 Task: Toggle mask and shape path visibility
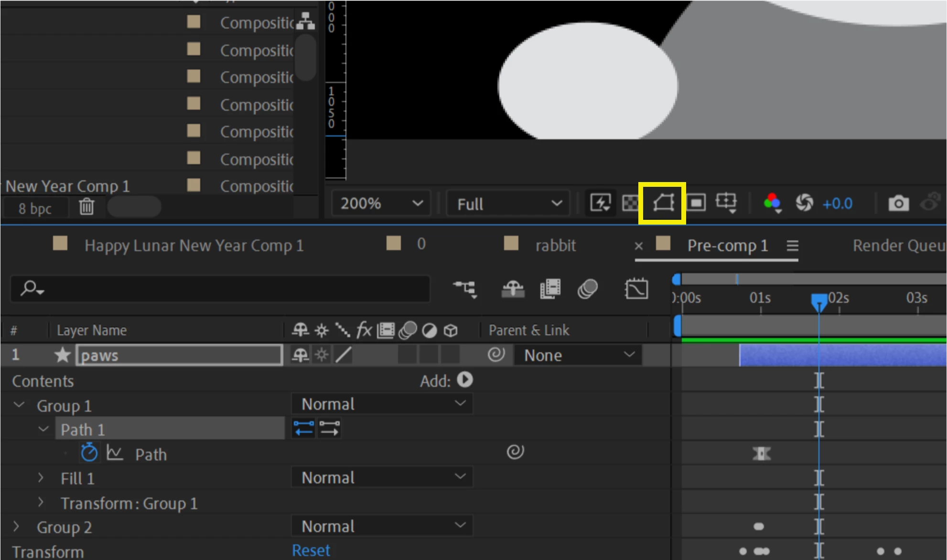(x=663, y=204)
